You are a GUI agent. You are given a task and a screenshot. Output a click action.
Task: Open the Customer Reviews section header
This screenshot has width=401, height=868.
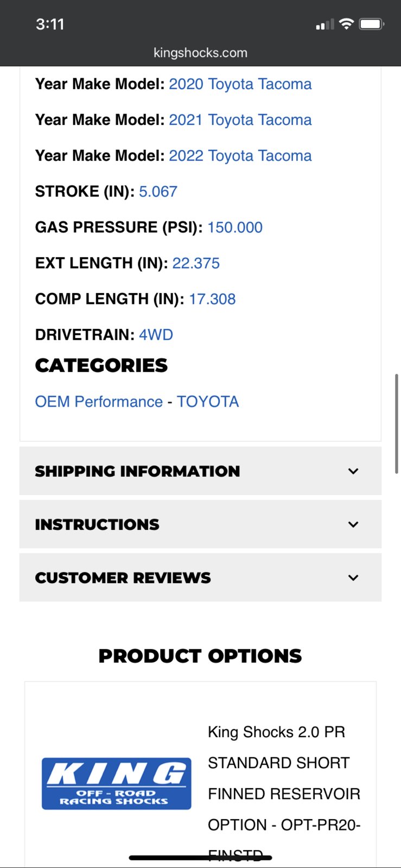(200, 577)
